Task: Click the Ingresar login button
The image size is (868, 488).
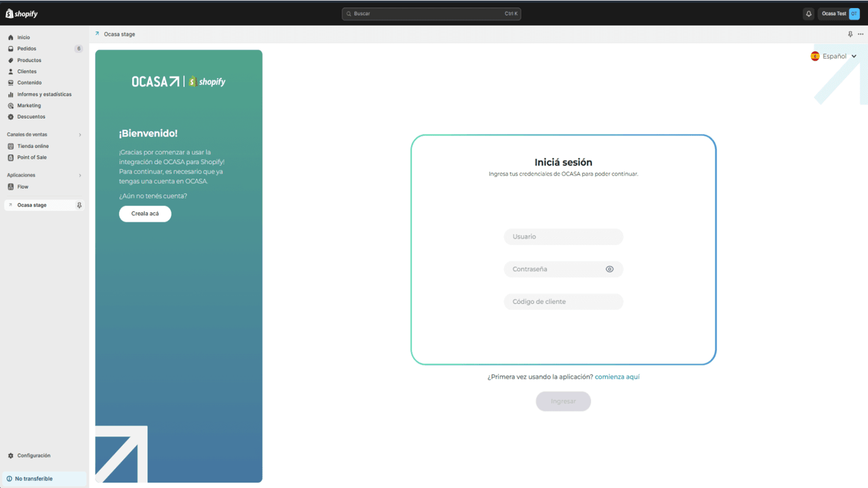Action: 563,401
